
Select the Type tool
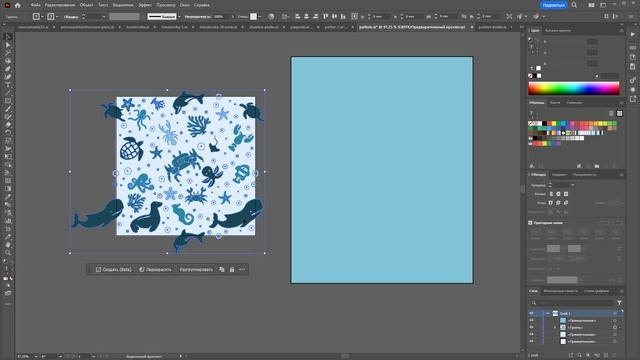(x=8, y=85)
